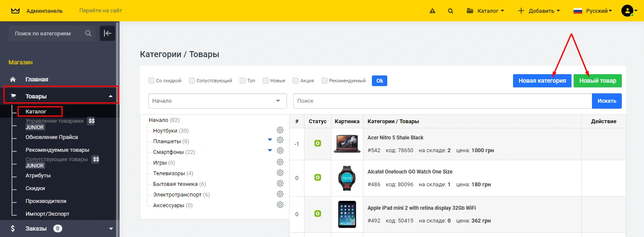Click the Apple iPad mini 2 thumbnail
The width and height of the screenshot is (644, 237).
pyautogui.click(x=347, y=214)
